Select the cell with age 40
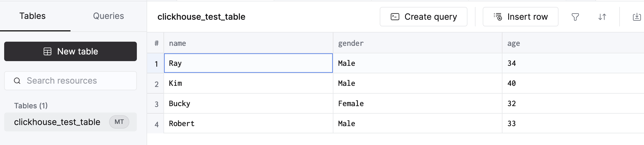 pos(512,83)
